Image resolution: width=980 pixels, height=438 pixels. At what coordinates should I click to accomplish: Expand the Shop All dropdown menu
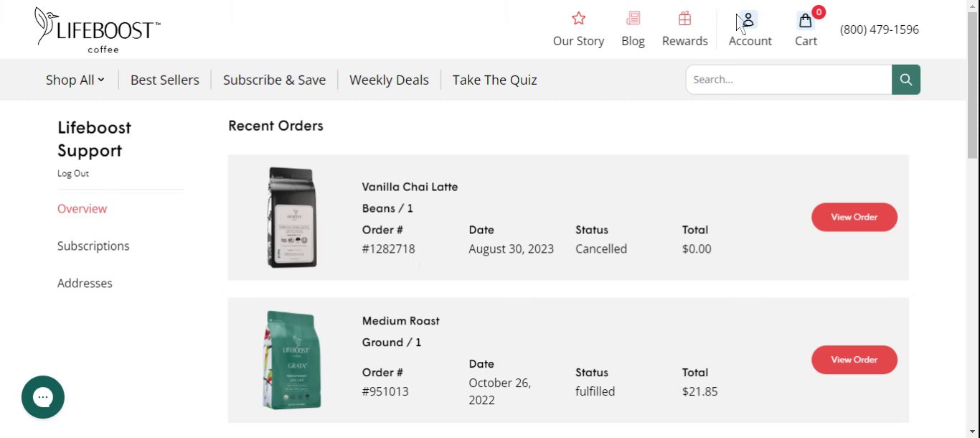[x=75, y=80]
